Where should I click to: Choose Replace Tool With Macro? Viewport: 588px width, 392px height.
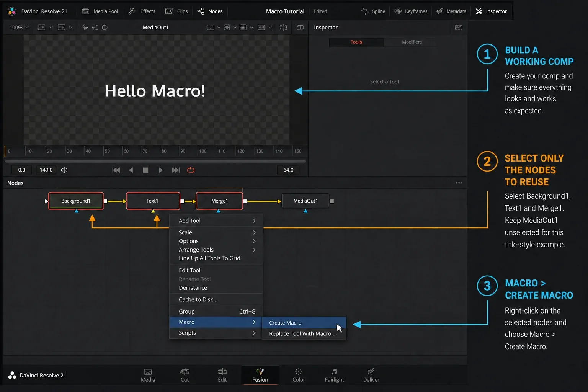304,334
